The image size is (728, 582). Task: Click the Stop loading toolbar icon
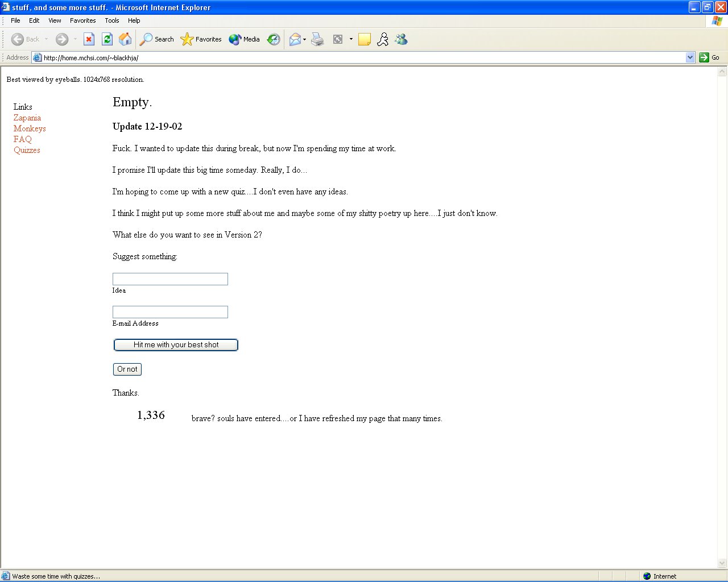pos(89,39)
